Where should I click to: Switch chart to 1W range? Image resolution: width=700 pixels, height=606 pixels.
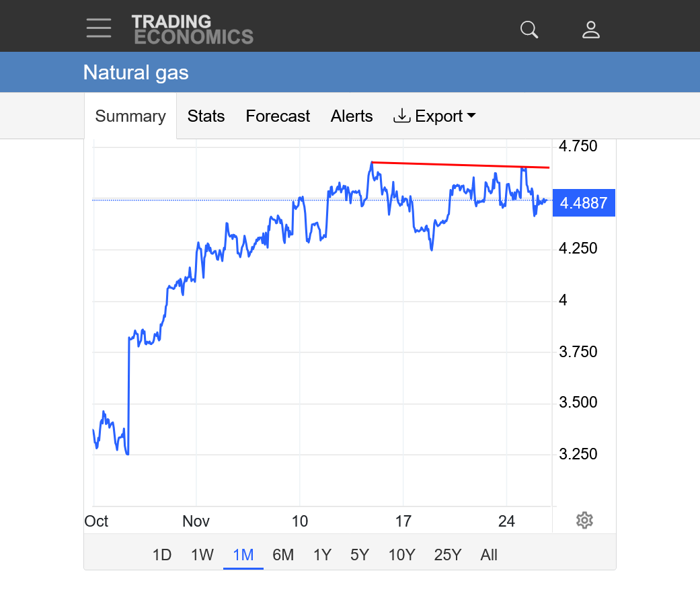[202, 555]
